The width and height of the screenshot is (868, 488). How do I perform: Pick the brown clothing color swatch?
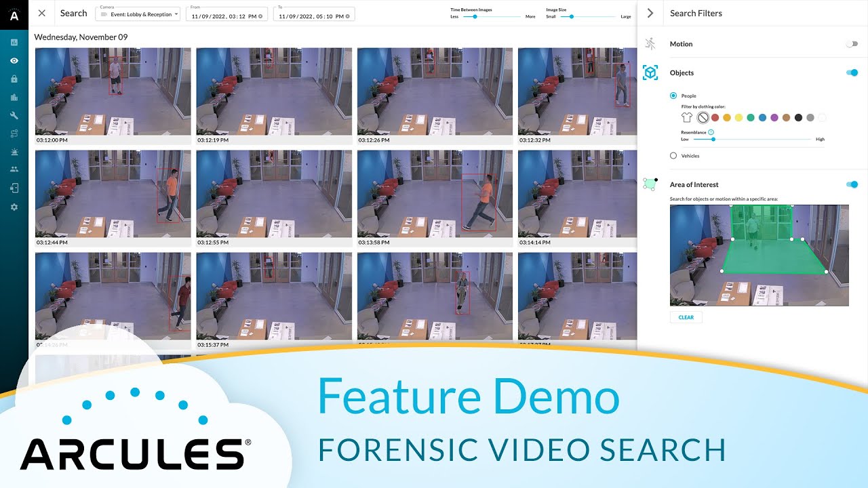tap(787, 117)
